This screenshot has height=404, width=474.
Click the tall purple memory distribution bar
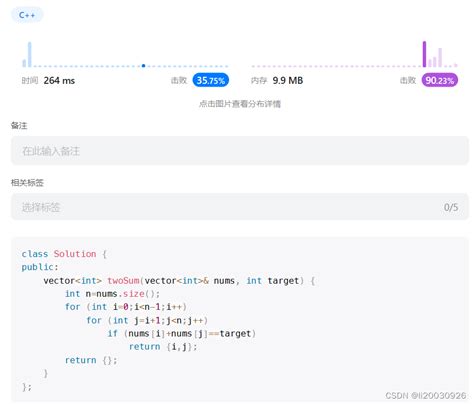click(424, 54)
